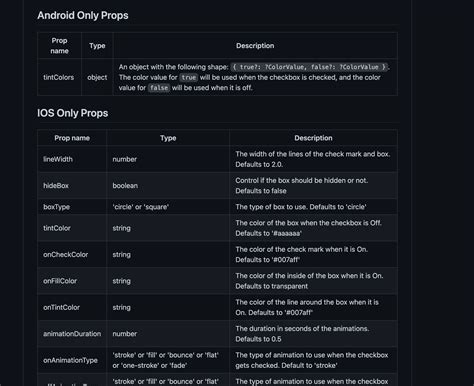This screenshot has width=474, height=386.
Task: Click the 'Description' header in iOS table
Action: [313, 138]
